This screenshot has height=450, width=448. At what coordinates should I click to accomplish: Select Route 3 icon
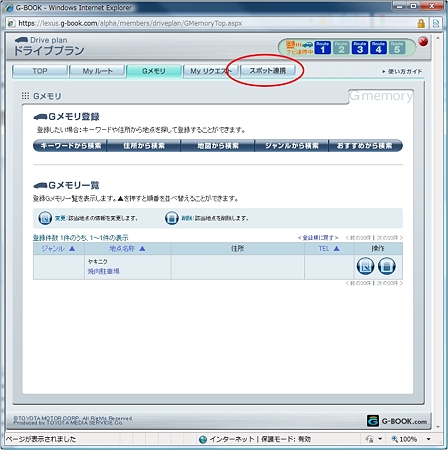click(x=360, y=48)
